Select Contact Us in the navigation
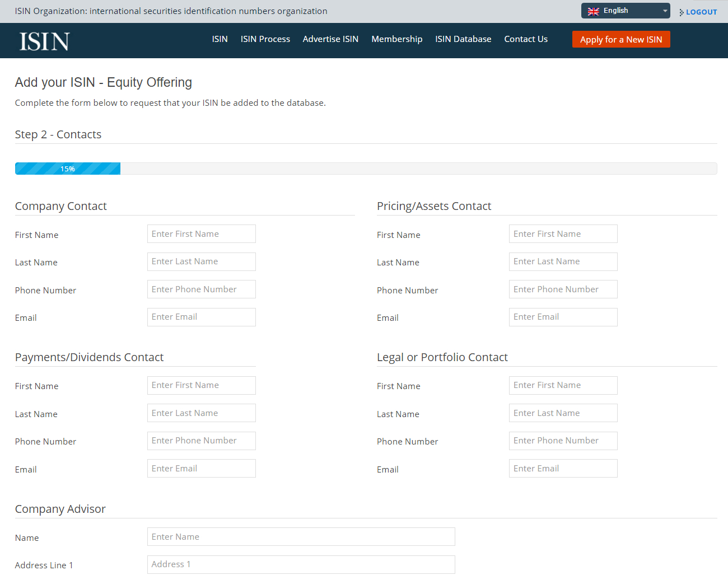This screenshot has width=728, height=575. (526, 39)
